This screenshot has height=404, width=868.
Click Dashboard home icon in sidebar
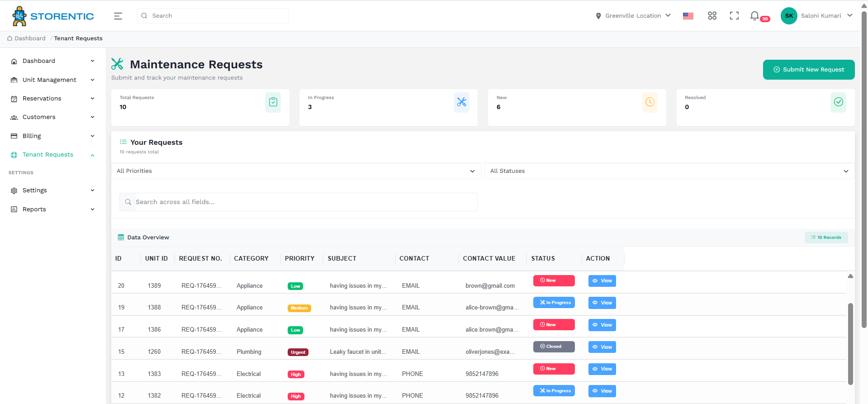(x=14, y=61)
